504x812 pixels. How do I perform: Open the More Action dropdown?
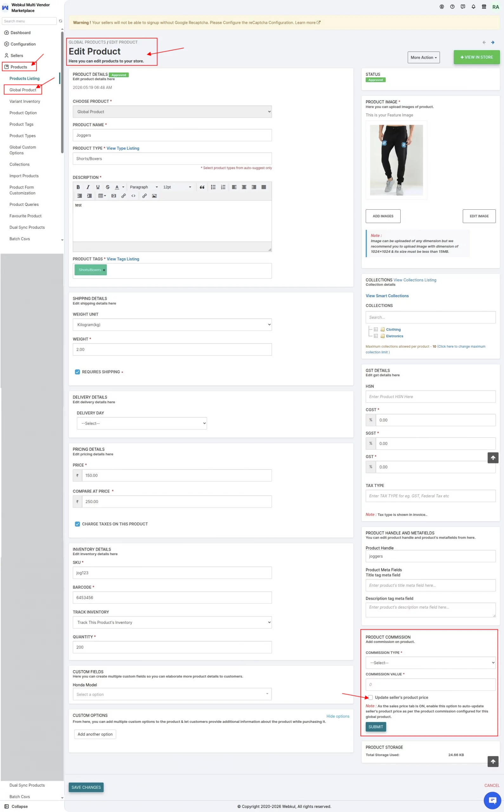point(423,57)
